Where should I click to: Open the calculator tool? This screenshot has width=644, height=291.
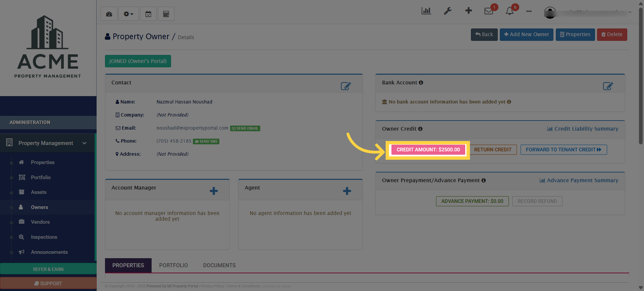coord(166,14)
